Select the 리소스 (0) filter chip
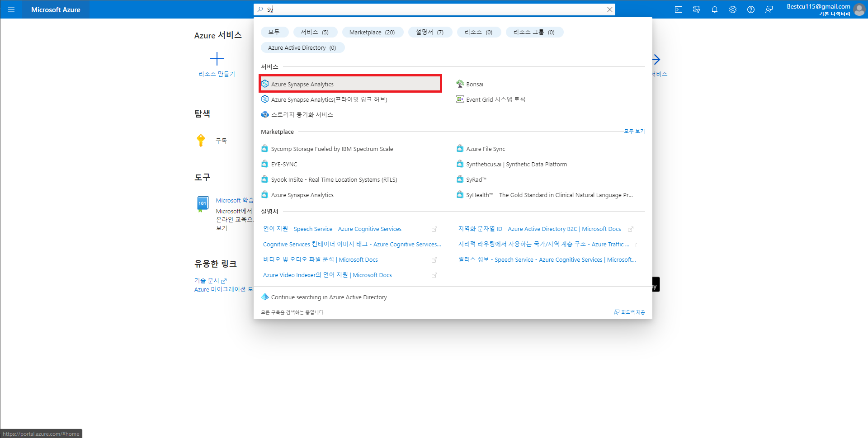868x438 pixels. (x=479, y=32)
